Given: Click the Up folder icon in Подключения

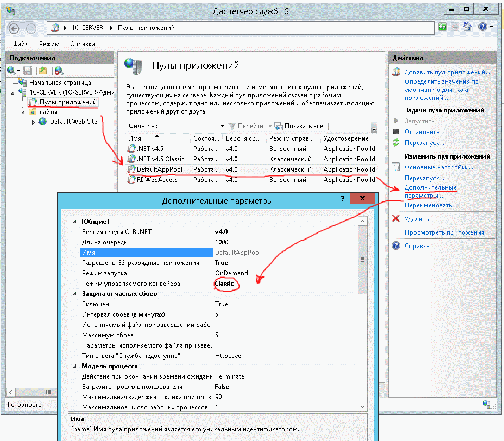Looking at the screenshot, I should coord(43,71).
